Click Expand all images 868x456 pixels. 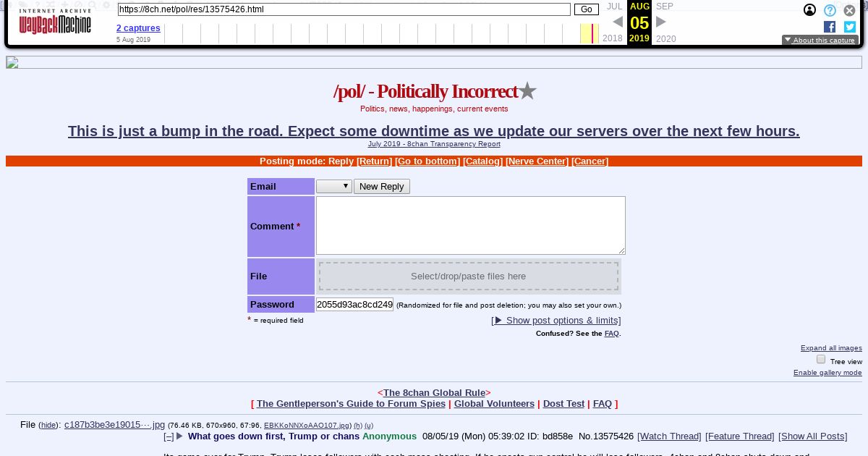coord(831,348)
